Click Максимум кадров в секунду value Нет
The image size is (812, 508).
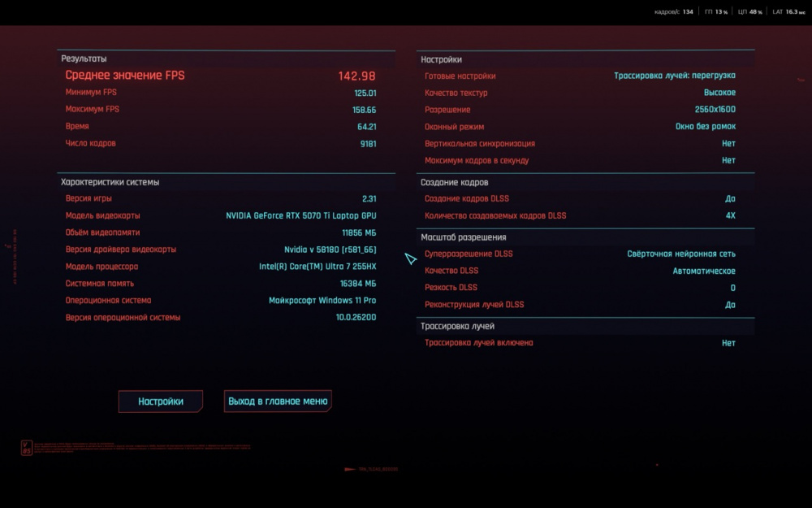tap(728, 161)
